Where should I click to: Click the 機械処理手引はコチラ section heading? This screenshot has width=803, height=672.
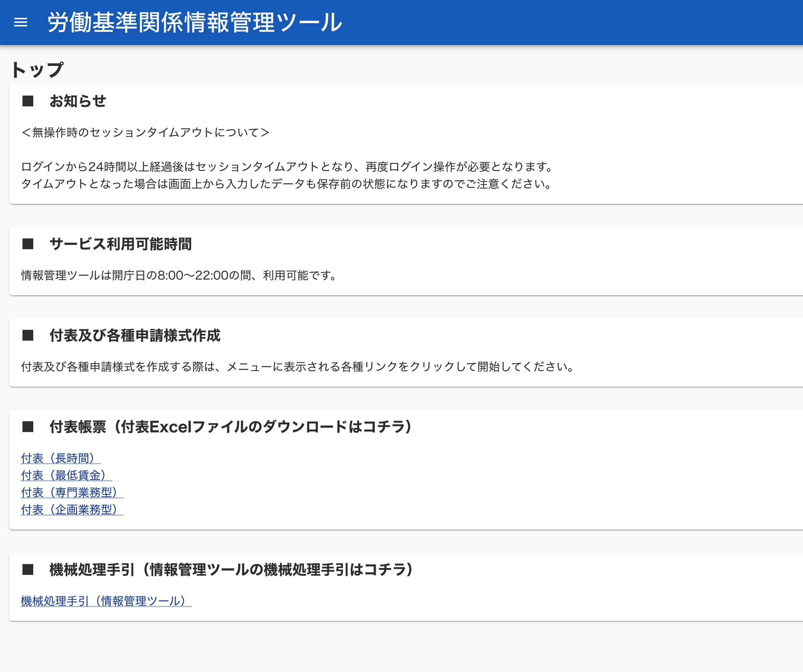pyautogui.click(x=231, y=570)
